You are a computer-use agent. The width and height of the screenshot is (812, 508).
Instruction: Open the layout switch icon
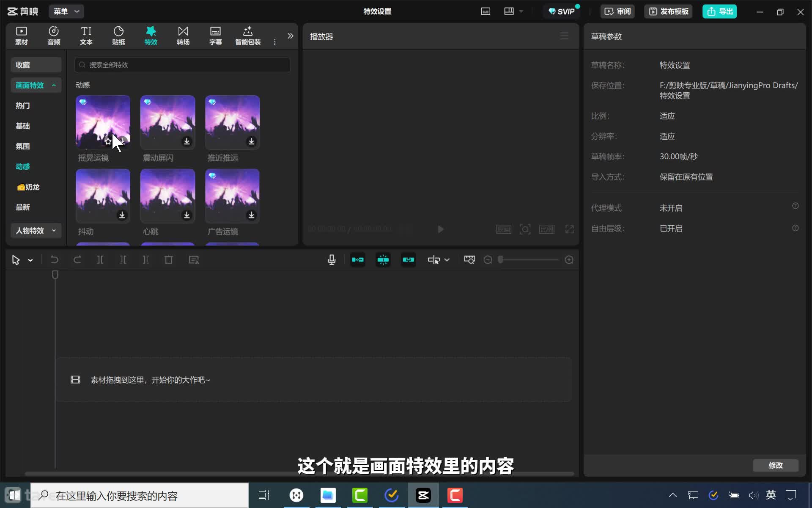coord(509,11)
